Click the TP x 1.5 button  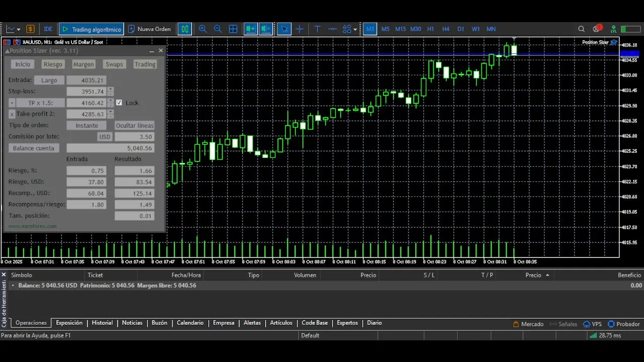[x=41, y=103]
